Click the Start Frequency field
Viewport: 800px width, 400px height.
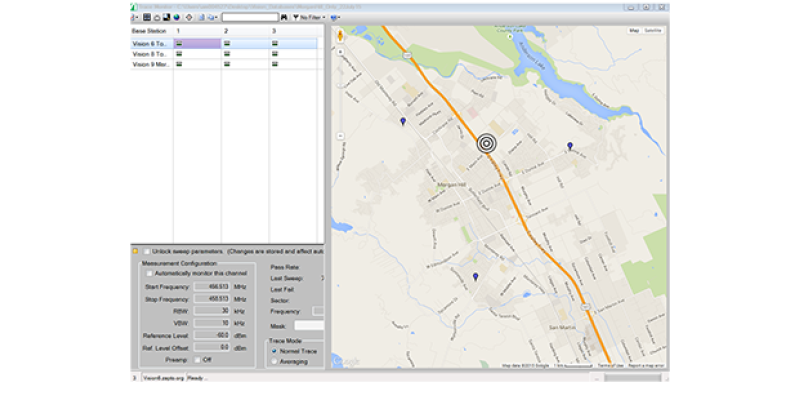212,287
